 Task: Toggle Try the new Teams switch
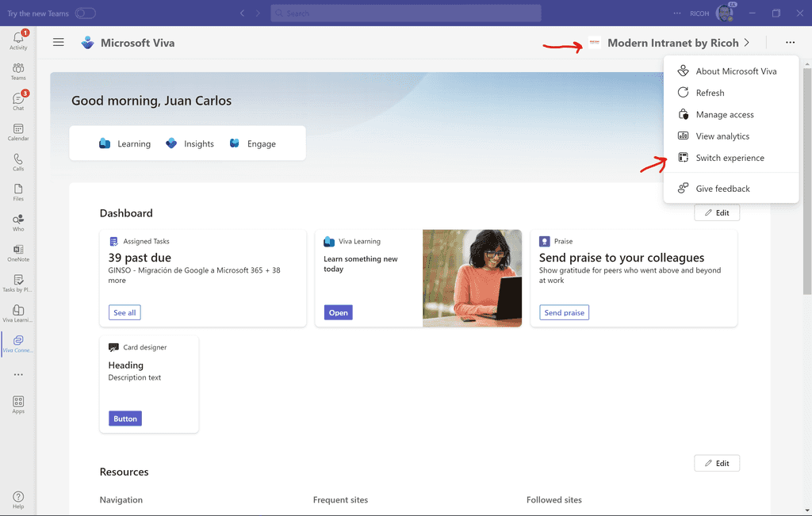(86, 13)
